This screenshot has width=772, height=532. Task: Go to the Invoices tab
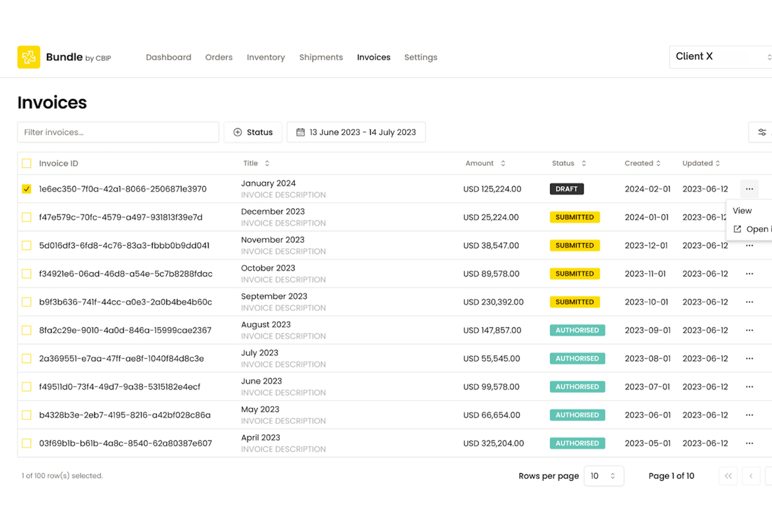(x=374, y=57)
